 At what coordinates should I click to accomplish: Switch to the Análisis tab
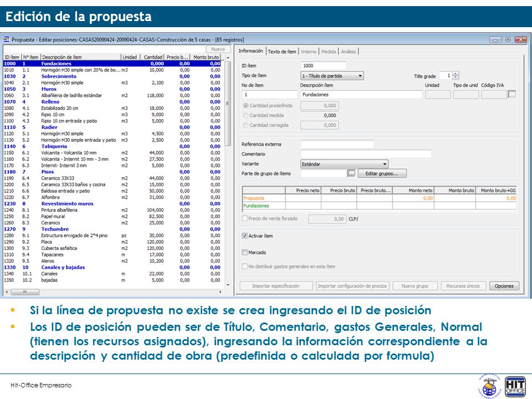point(349,52)
